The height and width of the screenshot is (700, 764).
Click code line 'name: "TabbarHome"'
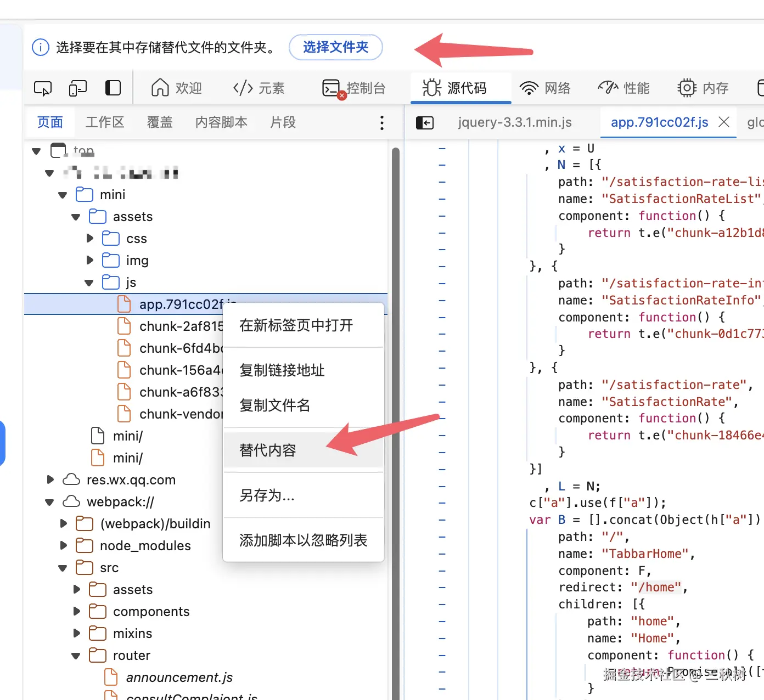(x=627, y=554)
